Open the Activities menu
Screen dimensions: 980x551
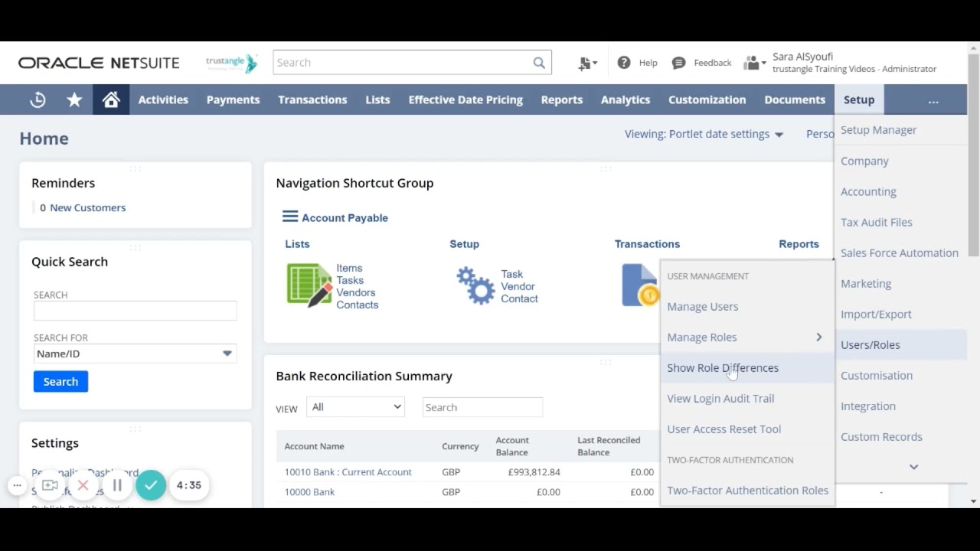(163, 99)
